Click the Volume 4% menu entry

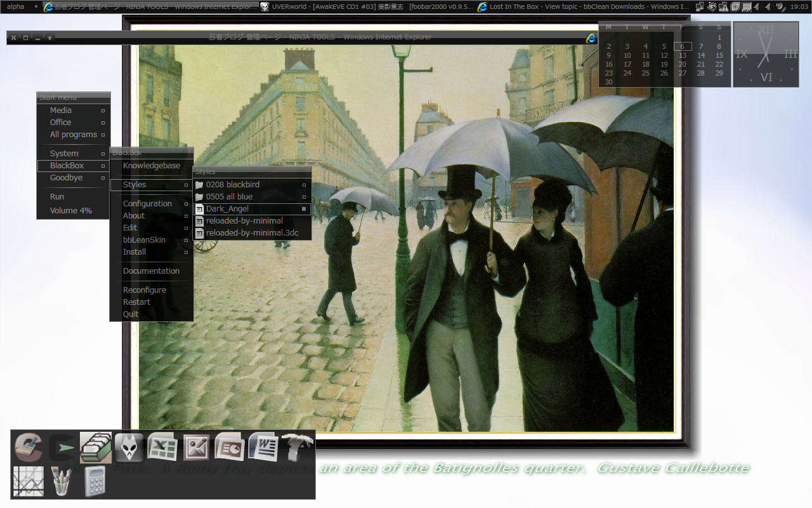74,211
